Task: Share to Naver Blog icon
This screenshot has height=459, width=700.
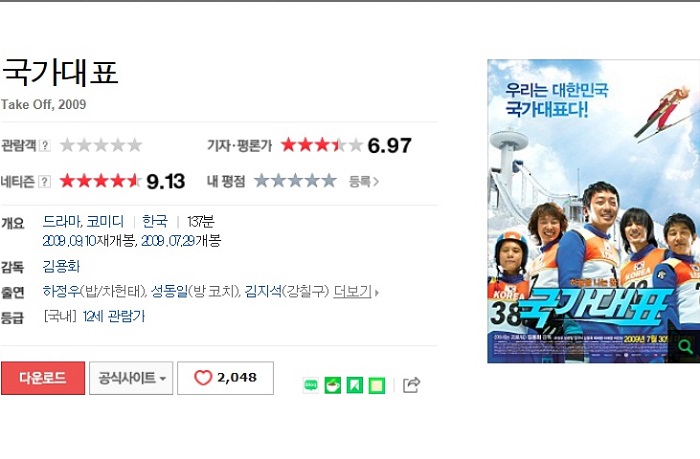Action: pos(311,384)
